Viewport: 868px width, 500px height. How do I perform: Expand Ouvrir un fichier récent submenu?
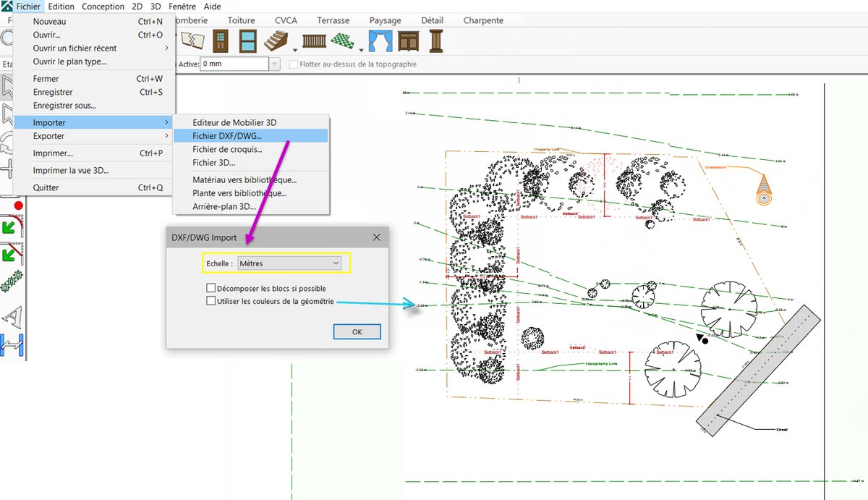(x=93, y=48)
